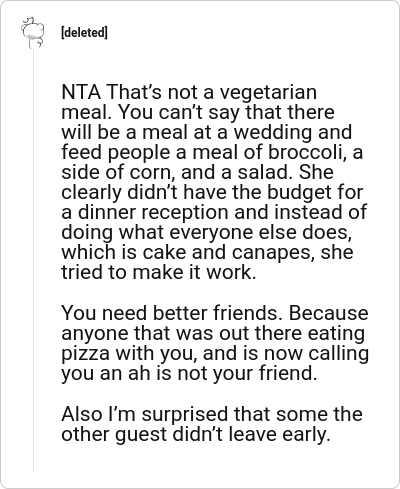This screenshot has width=400, height=489.
Task: Open the [deleted] username link
Action: 84,33
